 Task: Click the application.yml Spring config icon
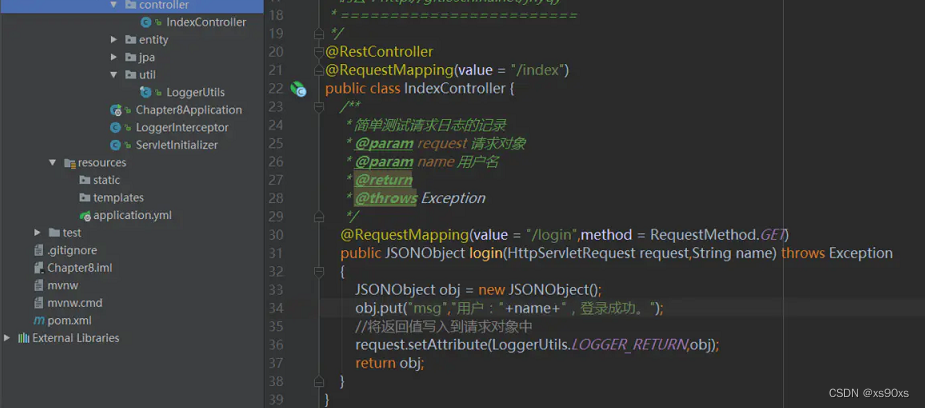coord(85,215)
